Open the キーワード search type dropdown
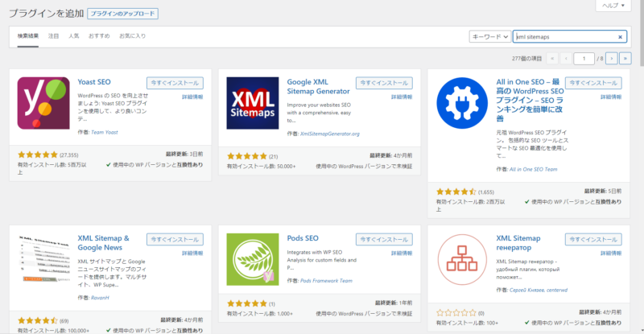 coord(490,36)
